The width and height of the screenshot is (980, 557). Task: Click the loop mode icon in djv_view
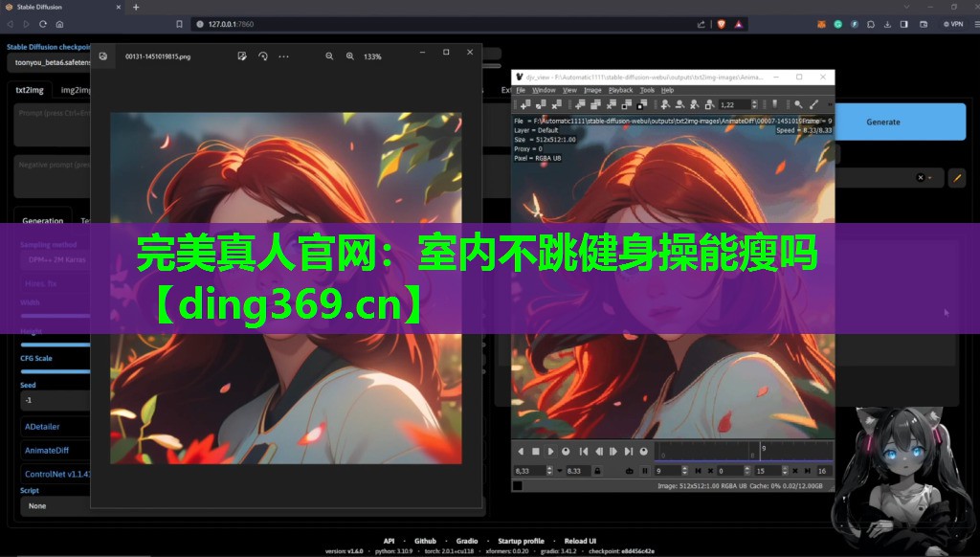click(630, 471)
